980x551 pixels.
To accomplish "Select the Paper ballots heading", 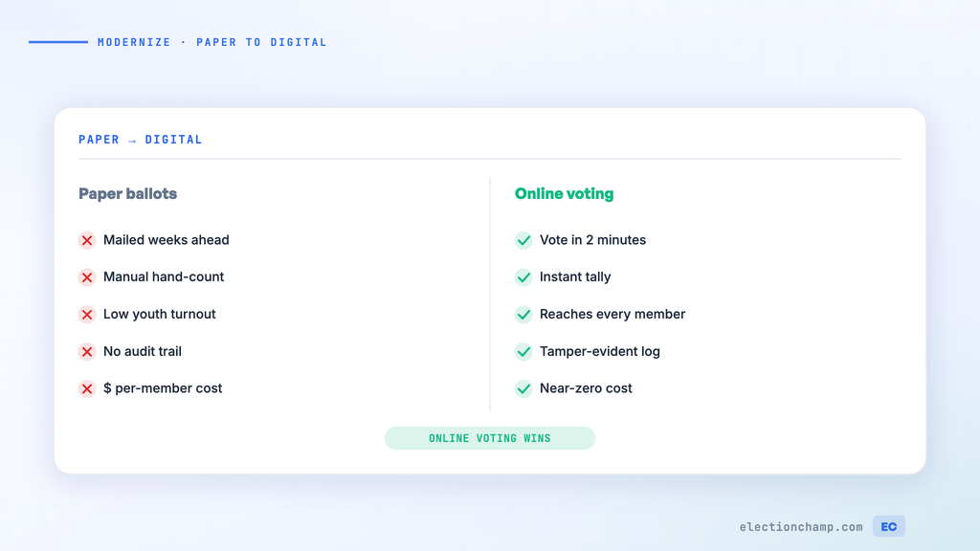I will pyautogui.click(x=127, y=193).
